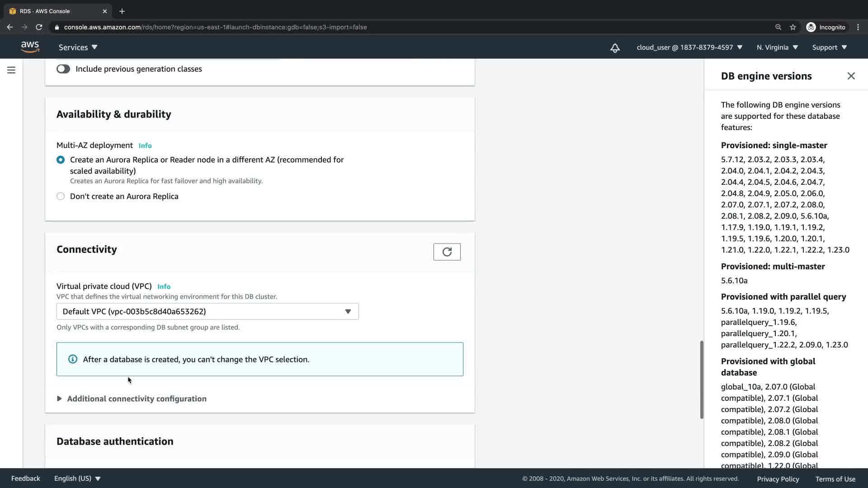Close the DB engine versions panel
Screen dimensions: 868x488
(x=851, y=76)
